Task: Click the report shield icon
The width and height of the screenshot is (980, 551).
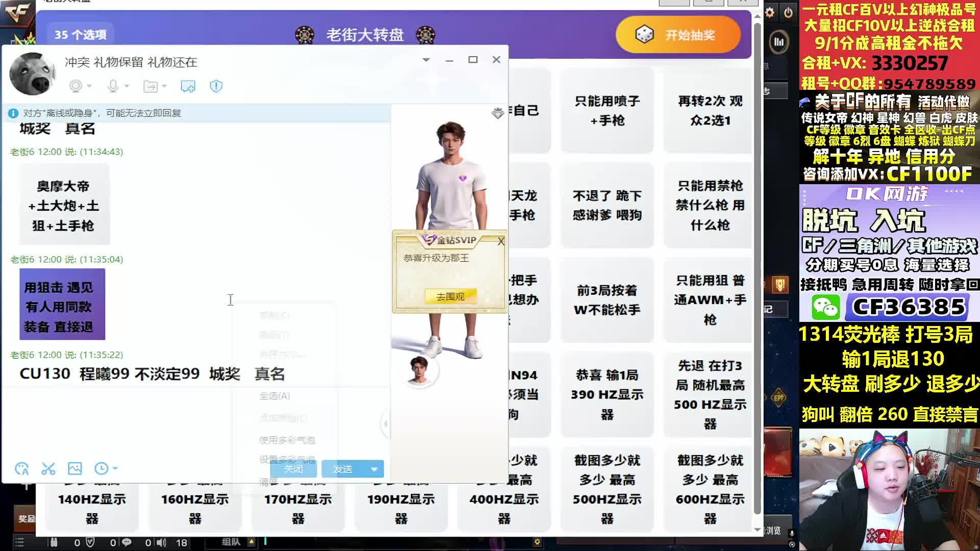Action: (216, 86)
